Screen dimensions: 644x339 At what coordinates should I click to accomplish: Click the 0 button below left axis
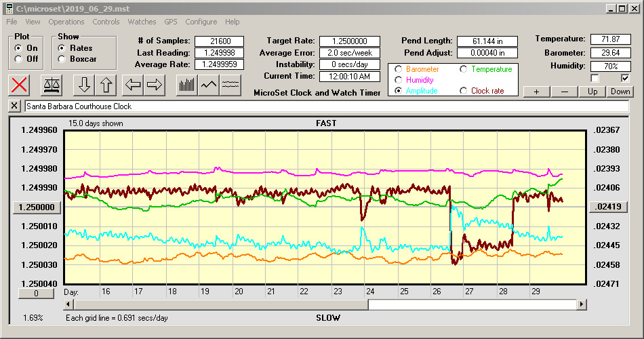pos(36,294)
